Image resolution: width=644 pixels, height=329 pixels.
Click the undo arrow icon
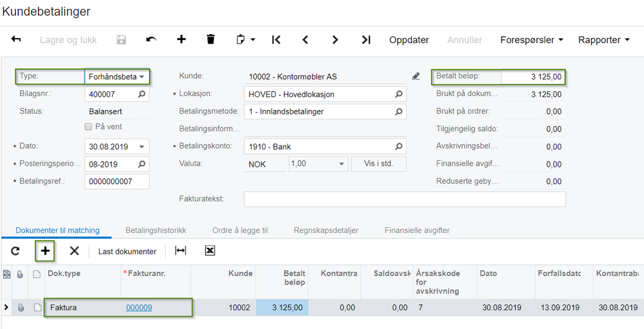point(151,40)
